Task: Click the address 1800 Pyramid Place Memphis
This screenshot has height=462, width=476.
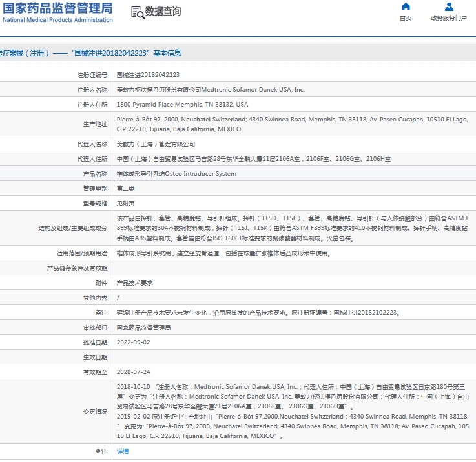Action: pos(182,105)
